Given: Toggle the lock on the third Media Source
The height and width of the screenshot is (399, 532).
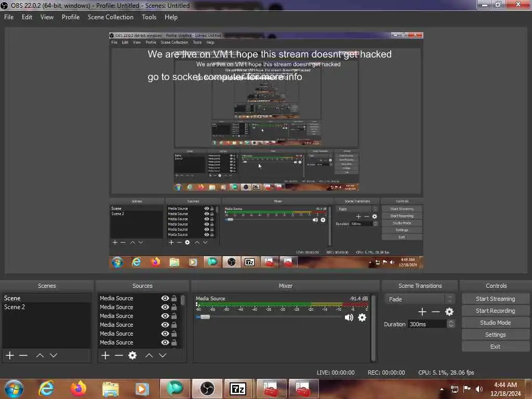Looking at the screenshot, I should point(174,316).
